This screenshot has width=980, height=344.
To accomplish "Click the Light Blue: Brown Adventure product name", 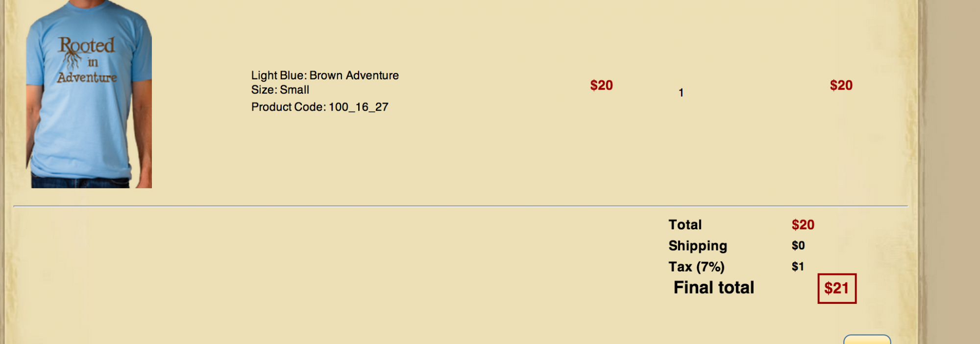I will tap(325, 75).
